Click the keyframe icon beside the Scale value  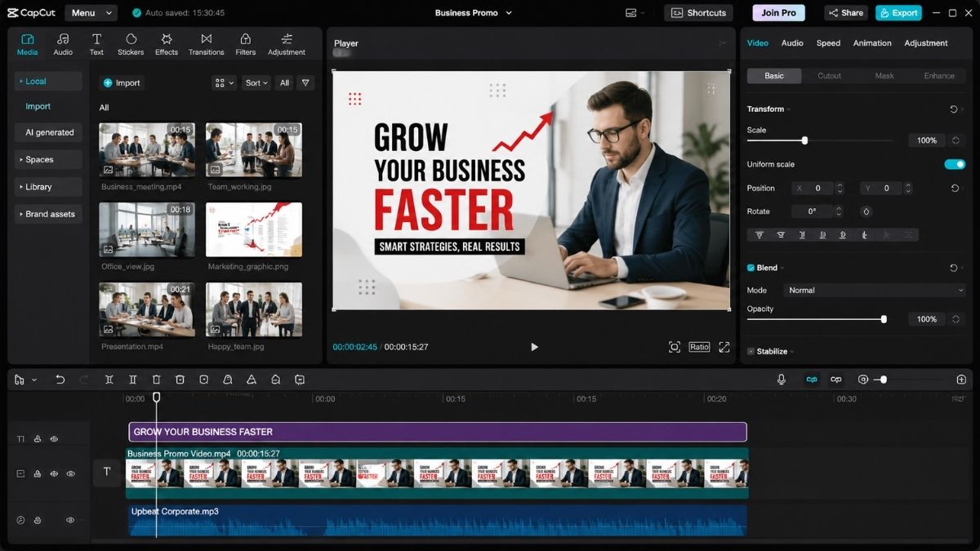pos(955,140)
